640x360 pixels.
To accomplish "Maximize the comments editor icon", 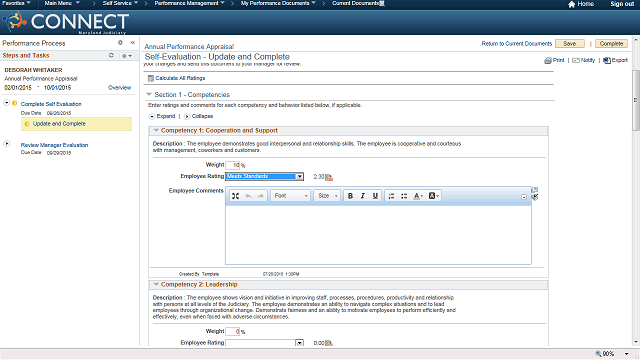I will click(235, 196).
